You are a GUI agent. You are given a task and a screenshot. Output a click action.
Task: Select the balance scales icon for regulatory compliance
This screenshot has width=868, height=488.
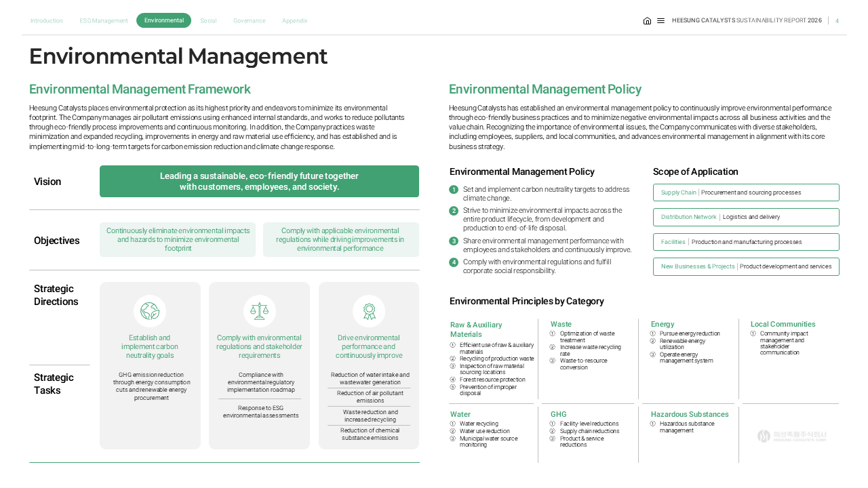[259, 311]
